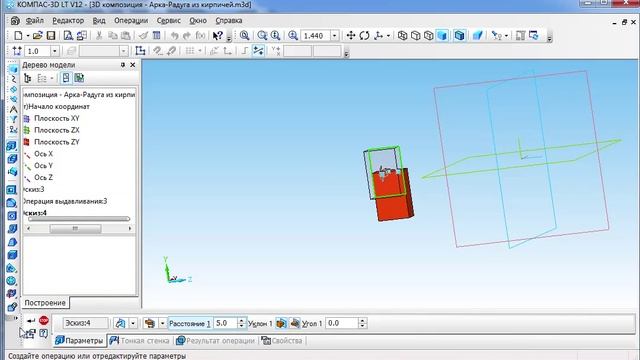Toggle shaded with edges display mode

click(459, 36)
